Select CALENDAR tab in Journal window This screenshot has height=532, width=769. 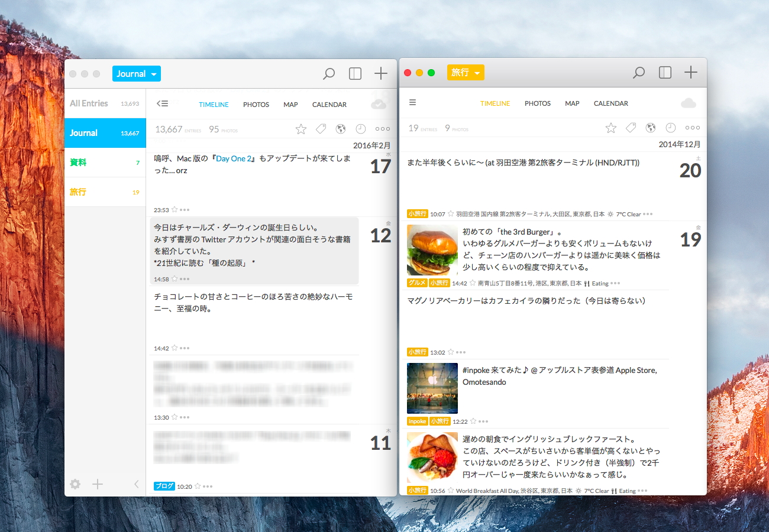[x=329, y=105]
